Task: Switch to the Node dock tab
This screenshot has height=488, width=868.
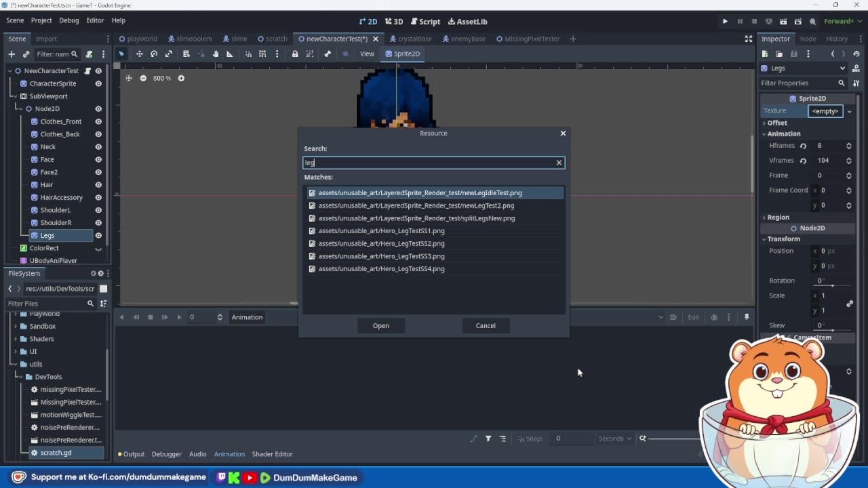Action: click(x=808, y=39)
